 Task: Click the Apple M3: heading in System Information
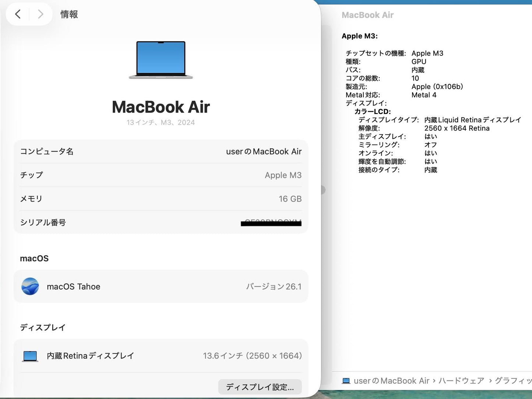click(x=360, y=36)
